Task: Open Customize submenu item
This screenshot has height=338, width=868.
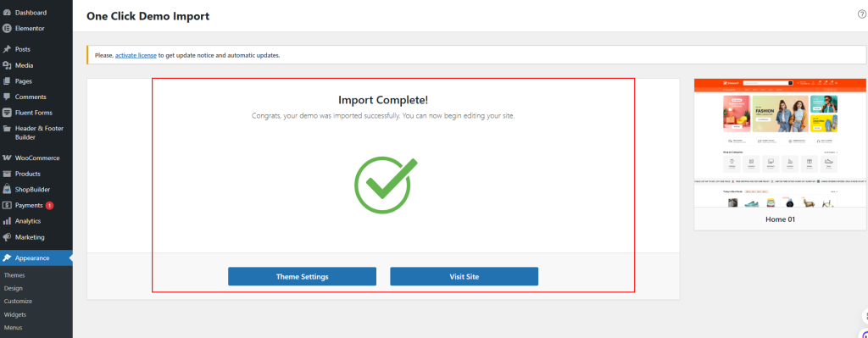Action: 18,301
